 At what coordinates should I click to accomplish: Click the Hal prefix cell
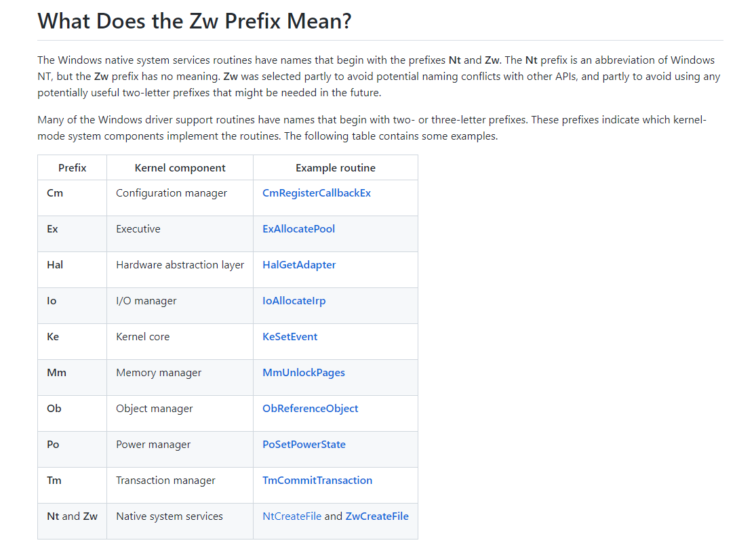point(55,265)
